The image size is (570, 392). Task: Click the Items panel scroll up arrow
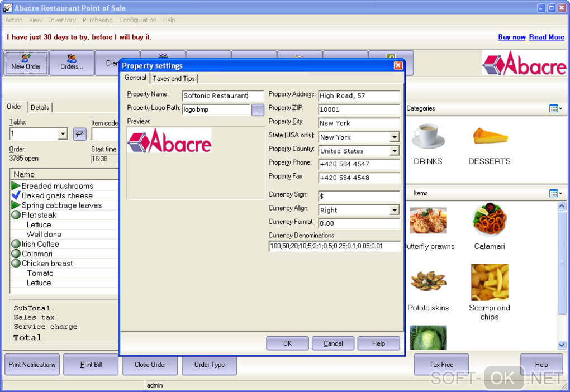click(562, 206)
